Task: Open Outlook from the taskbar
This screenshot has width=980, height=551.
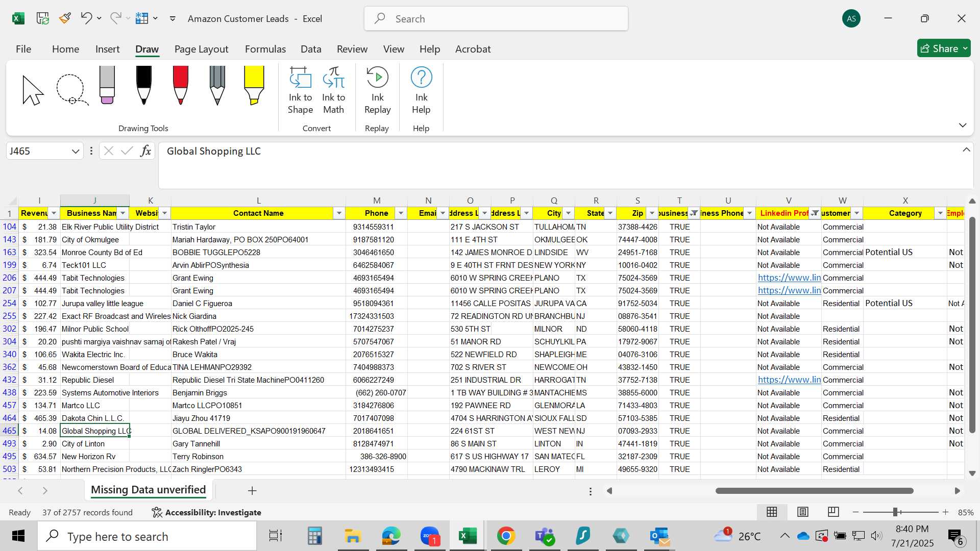Action: (x=659, y=536)
